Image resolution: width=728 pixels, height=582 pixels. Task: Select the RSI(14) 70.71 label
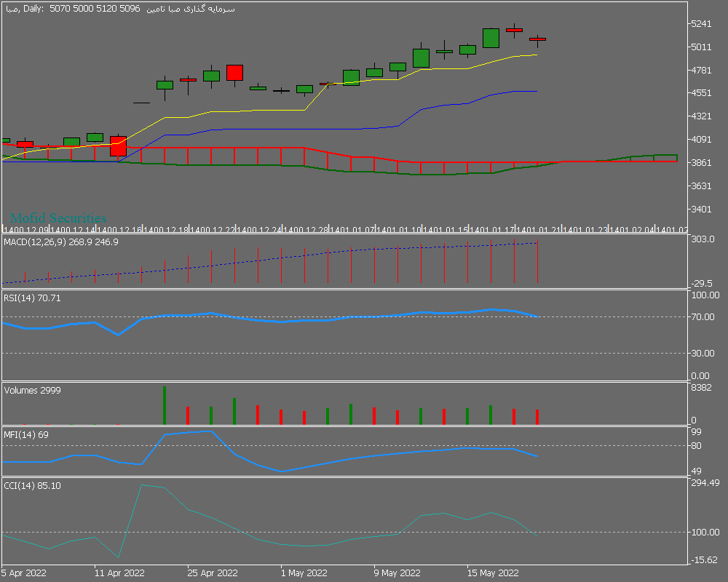(x=33, y=298)
